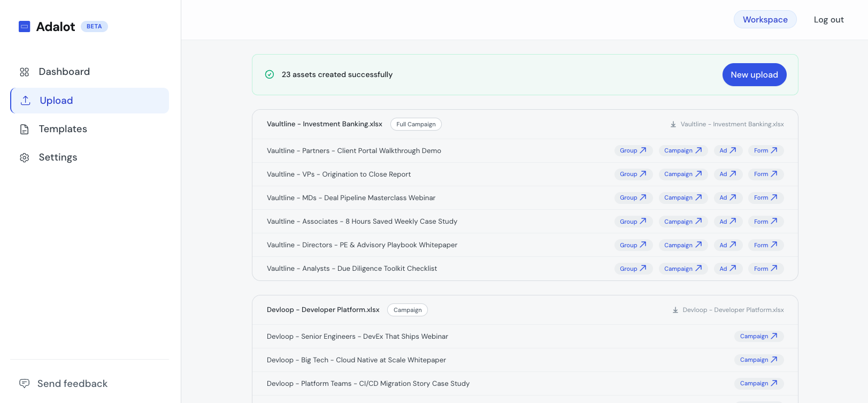The width and height of the screenshot is (868, 403).
Task: Open Dashboard from the sidebar
Action: coord(64,72)
